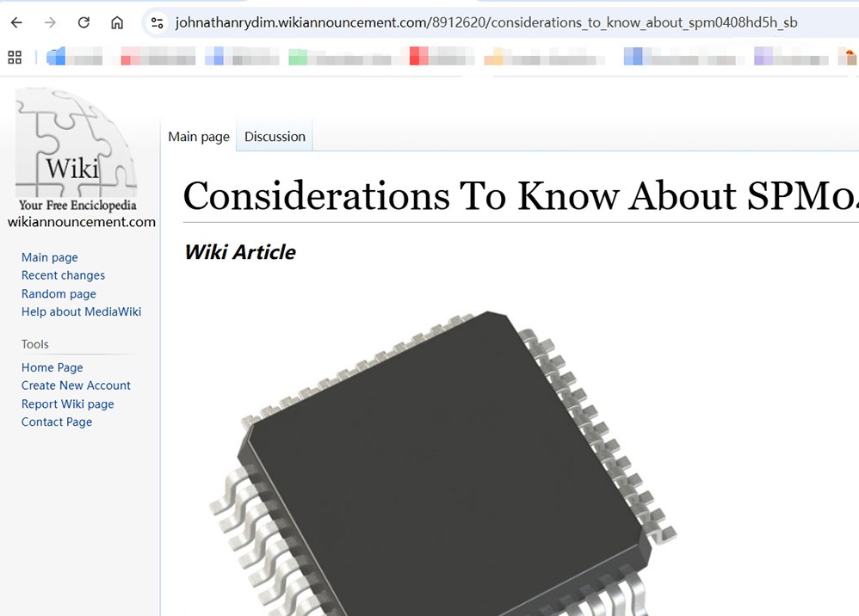Open the apps grid in bookmarks bar
859x616 pixels.
coord(15,58)
